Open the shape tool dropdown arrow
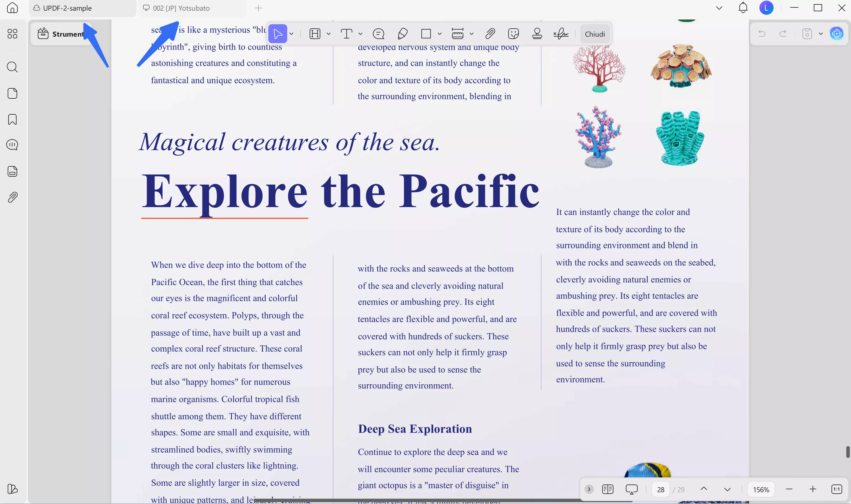This screenshot has height=504, width=851. pyautogui.click(x=439, y=34)
